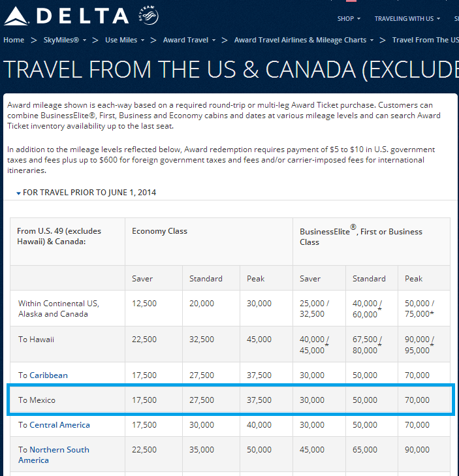The width and height of the screenshot is (459, 476).
Task: Open the Northern South America link
Action: 54,454
